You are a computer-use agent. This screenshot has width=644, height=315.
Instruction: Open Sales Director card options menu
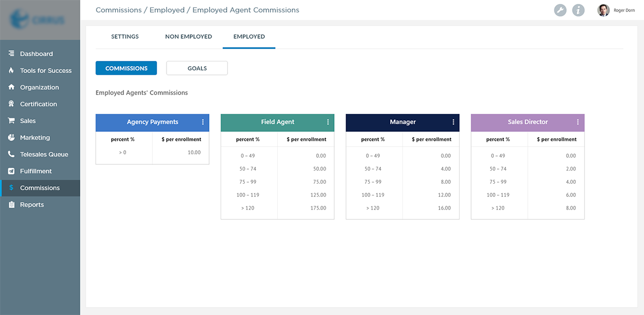point(578,122)
